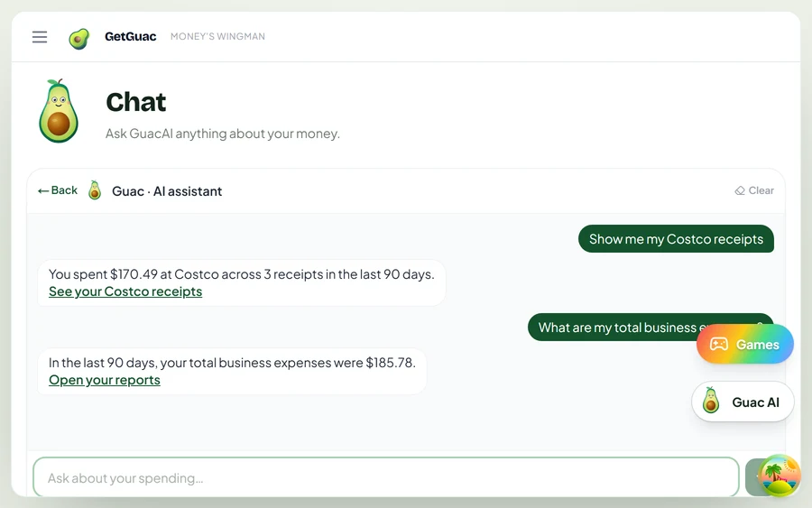Focus the Ask about your spending input
The height and width of the screenshot is (508, 812).
click(x=386, y=477)
